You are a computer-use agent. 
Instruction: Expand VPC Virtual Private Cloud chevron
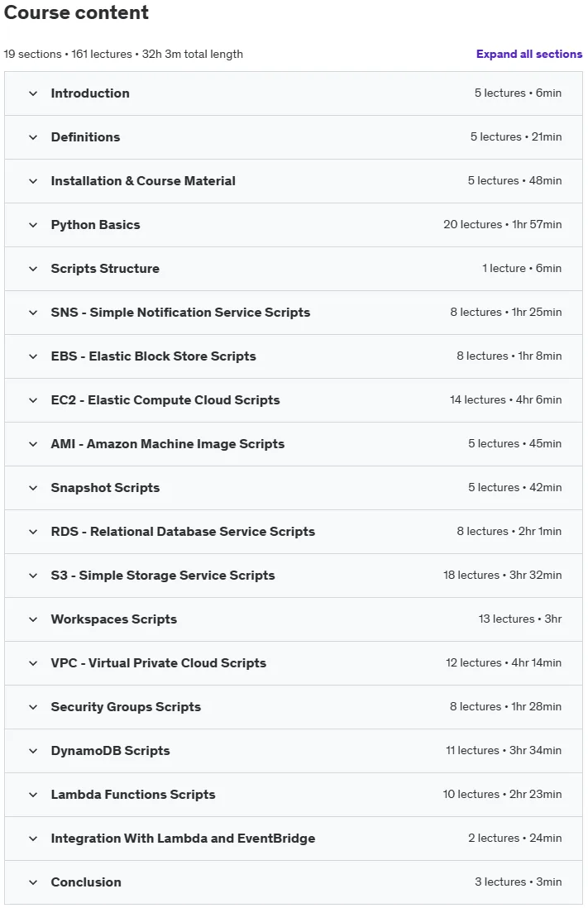point(33,663)
